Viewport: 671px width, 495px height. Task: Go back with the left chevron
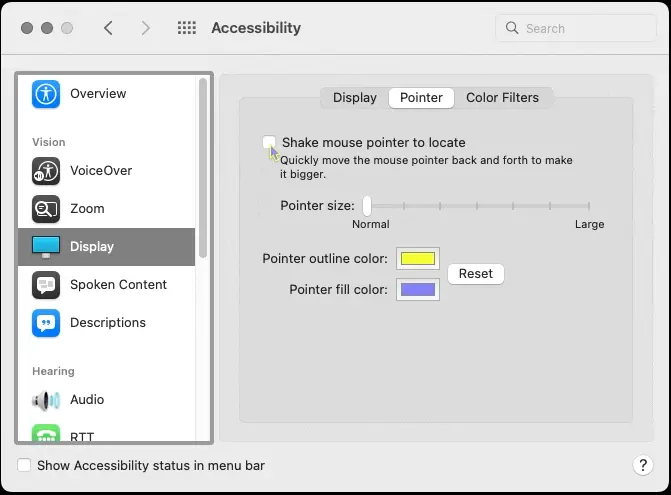pyautogui.click(x=108, y=28)
